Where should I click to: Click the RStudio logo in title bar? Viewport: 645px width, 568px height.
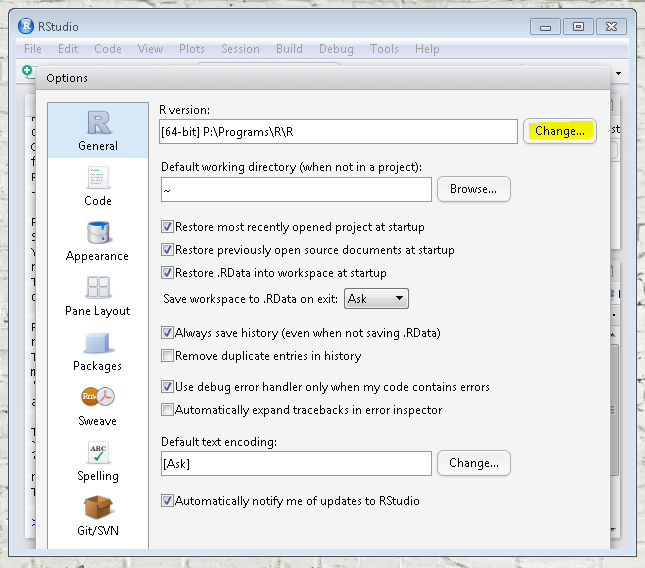(26, 26)
